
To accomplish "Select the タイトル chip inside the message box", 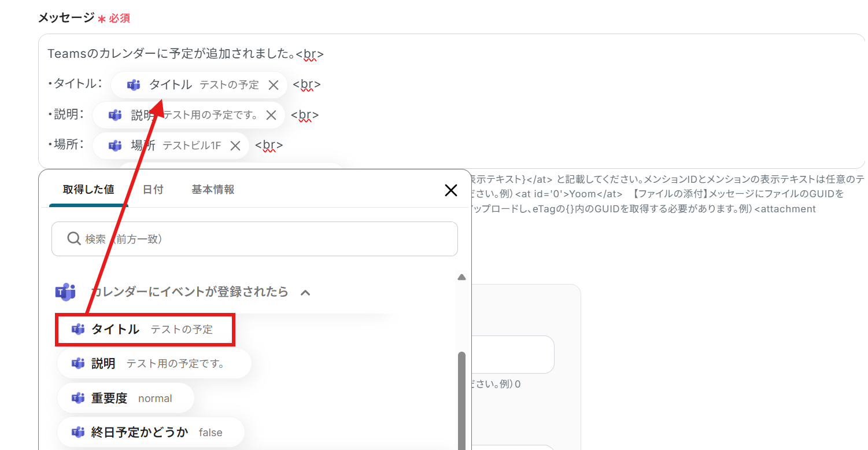I will (x=200, y=85).
